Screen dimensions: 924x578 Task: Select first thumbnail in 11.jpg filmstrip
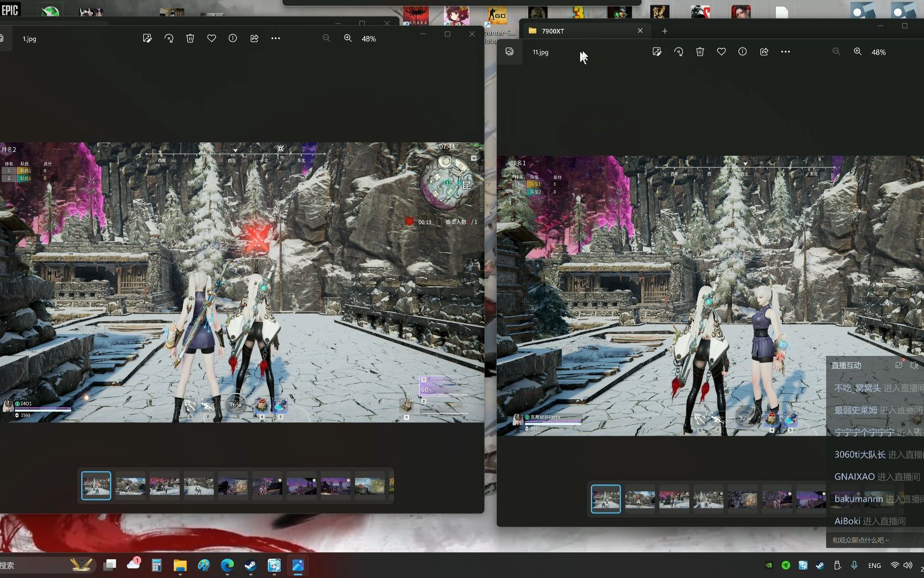606,499
